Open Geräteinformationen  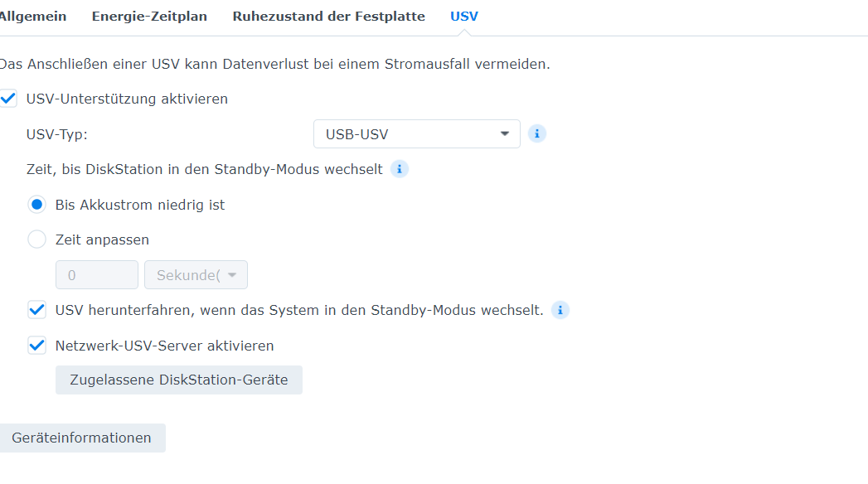pyautogui.click(x=81, y=438)
